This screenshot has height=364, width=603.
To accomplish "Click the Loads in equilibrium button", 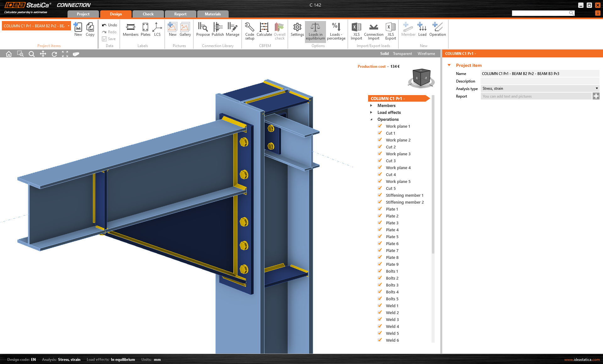I will [x=315, y=31].
